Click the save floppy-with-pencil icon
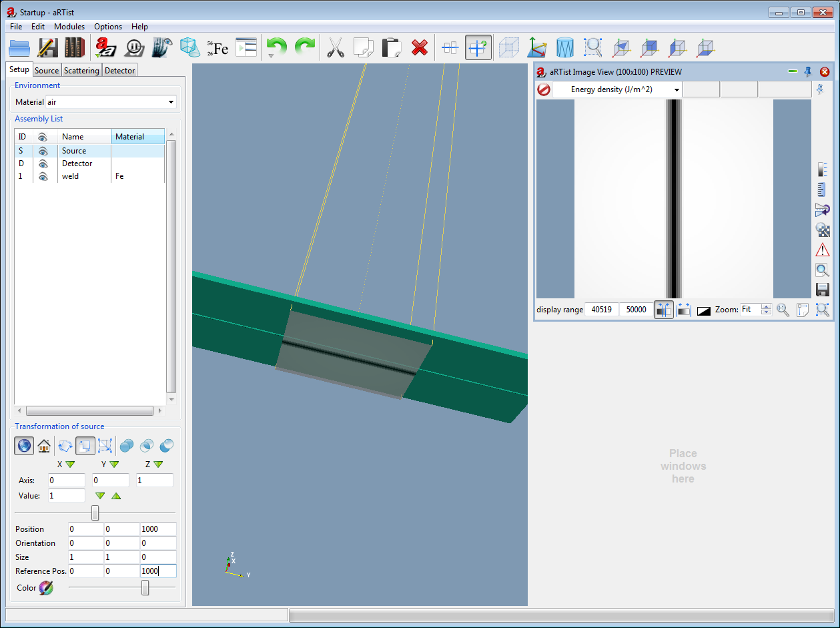 [x=47, y=47]
